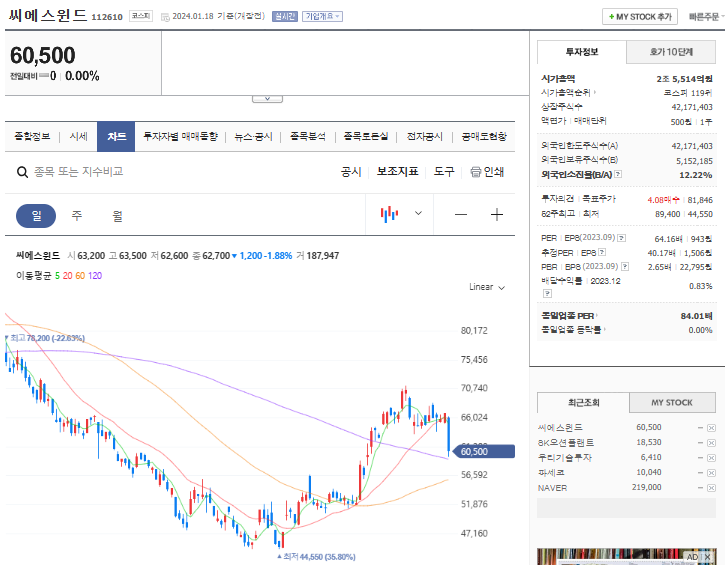Viewport: 725px width, 565px height.
Task: Click the calendar icon before 2024.01.18
Action: point(165,17)
